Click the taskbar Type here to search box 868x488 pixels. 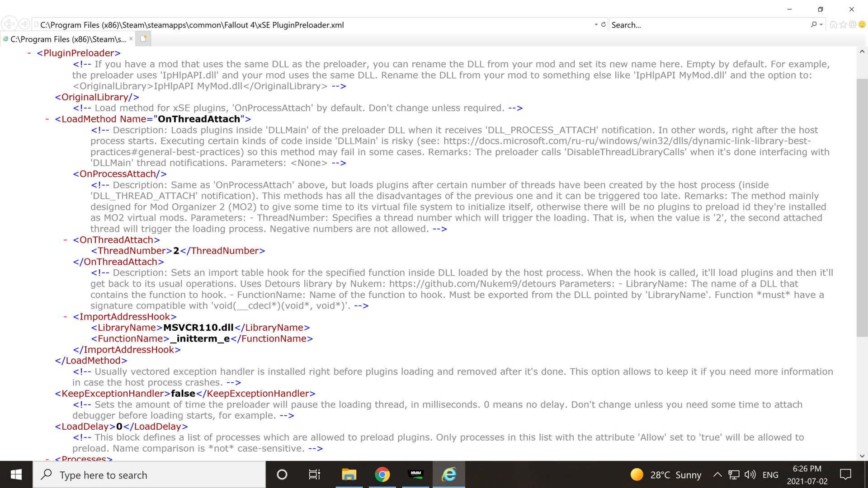coord(149,475)
